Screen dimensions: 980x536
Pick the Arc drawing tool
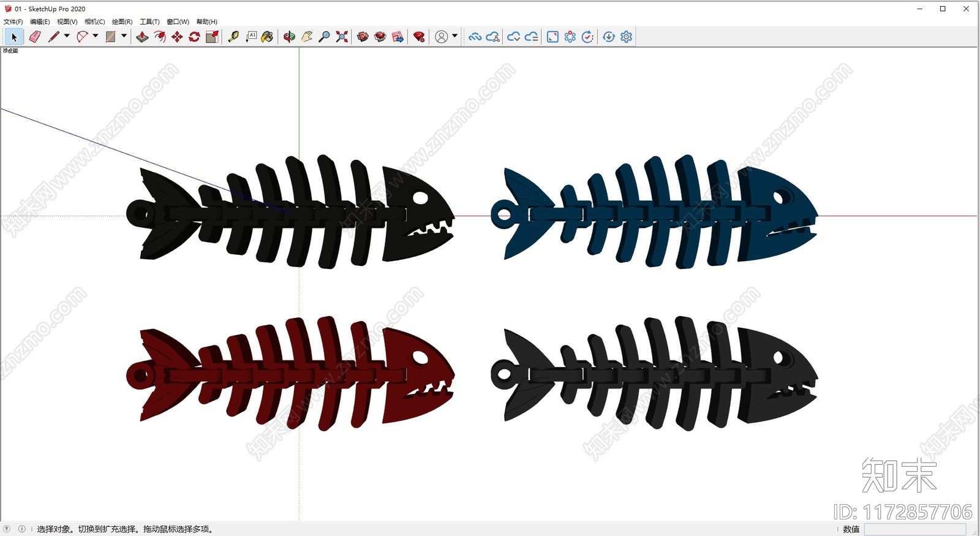[x=82, y=37]
